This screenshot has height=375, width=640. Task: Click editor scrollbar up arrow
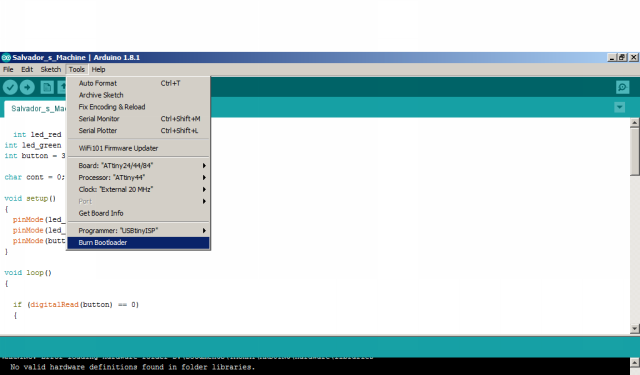tap(634, 122)
